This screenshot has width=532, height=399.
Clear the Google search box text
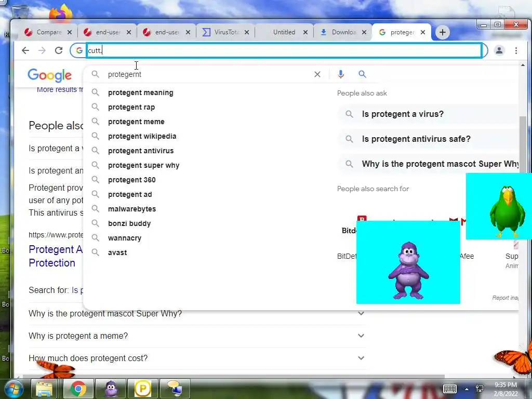[317, 74]
